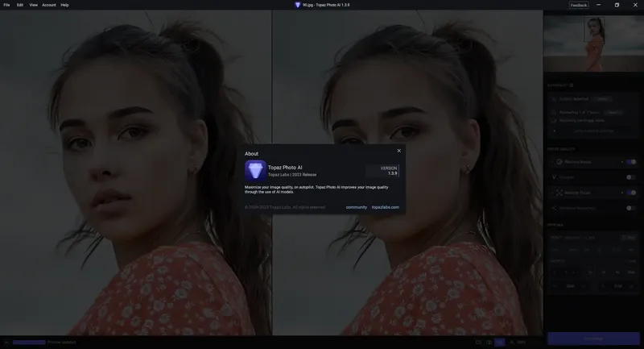The width and height of the screenshot is (644, 349).
Task: Expand the Remove Noise settings arrow
Action: 622,162
